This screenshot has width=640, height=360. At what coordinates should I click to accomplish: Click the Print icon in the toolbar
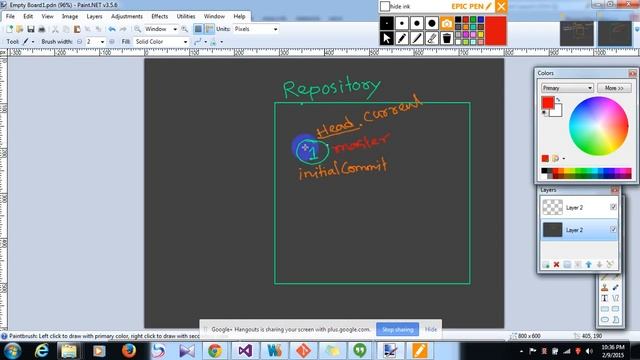tap(42, 29)
